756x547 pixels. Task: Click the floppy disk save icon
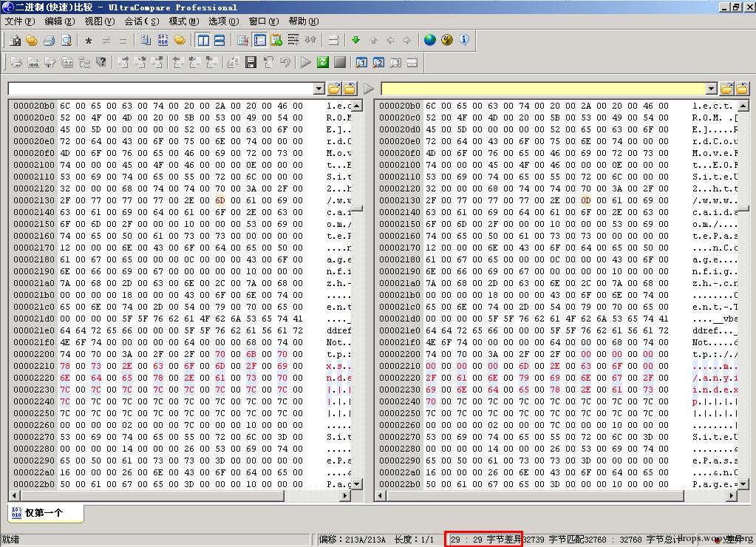[x=251, y=62]
